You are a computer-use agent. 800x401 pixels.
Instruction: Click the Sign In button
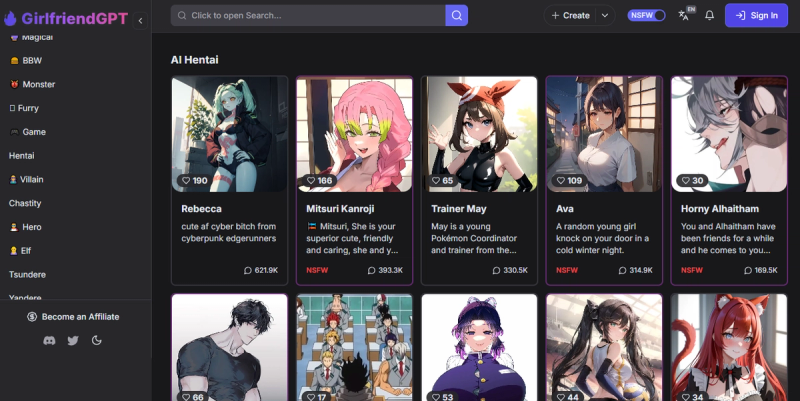(x=756, y=15)
